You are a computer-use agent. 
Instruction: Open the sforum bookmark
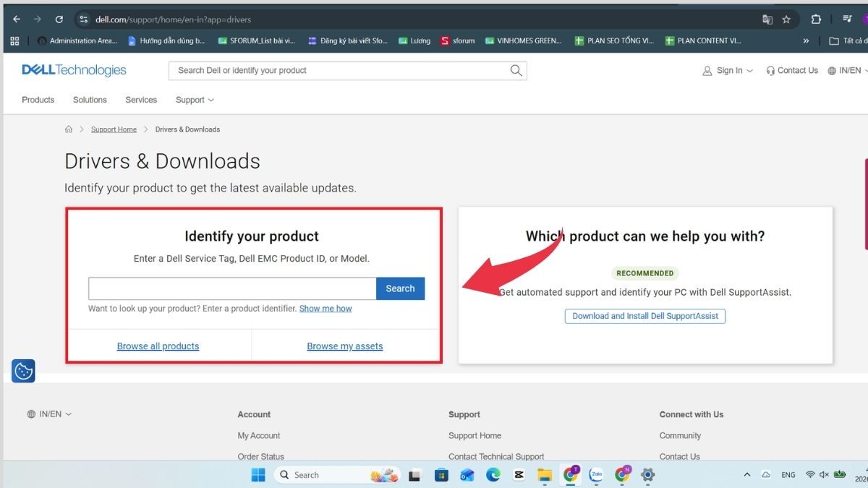coord(458,41)
